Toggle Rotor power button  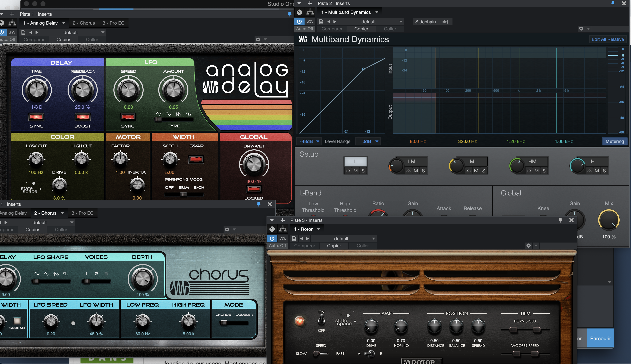(272, 238)
